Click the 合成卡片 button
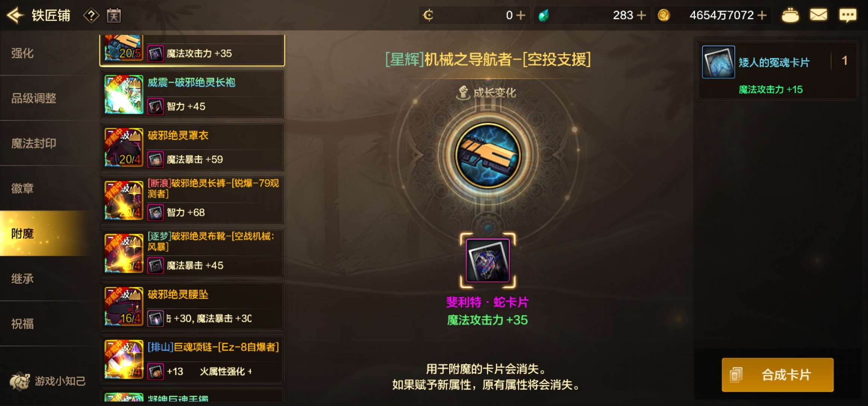868x406 pixels. pos(777,375)
